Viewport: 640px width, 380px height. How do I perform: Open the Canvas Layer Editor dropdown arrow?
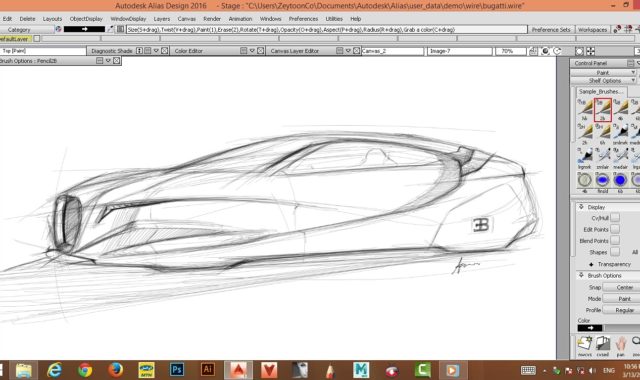[x=348, y=51]
